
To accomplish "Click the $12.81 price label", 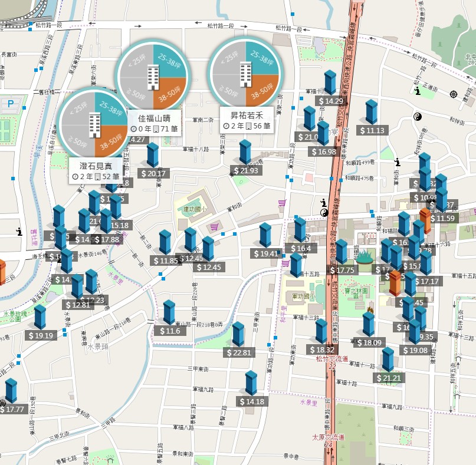I will (78, 305).
